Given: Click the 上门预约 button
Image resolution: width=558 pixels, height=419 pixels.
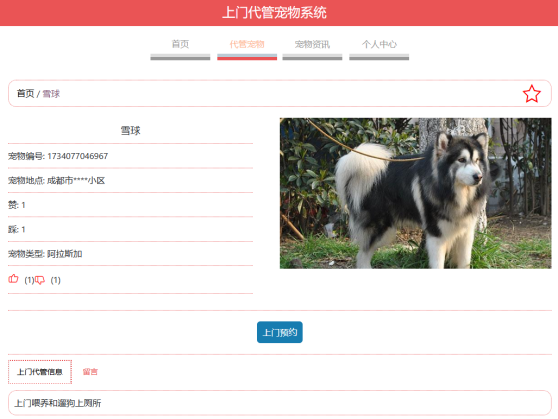Looking at the screenshot, I should [280, 332].
